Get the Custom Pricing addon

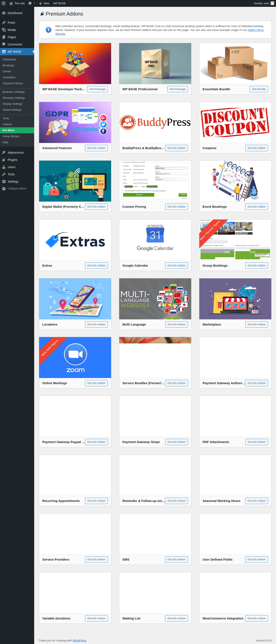[176, 207]
